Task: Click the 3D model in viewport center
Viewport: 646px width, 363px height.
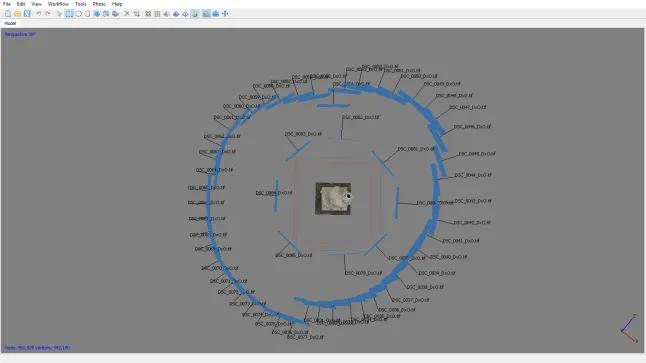Action: [x=333, y=199]
